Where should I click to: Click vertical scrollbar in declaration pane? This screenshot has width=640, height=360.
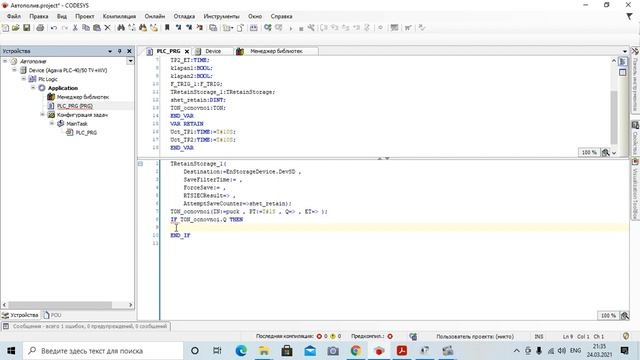pyautogui.click(x=614, y=118)
